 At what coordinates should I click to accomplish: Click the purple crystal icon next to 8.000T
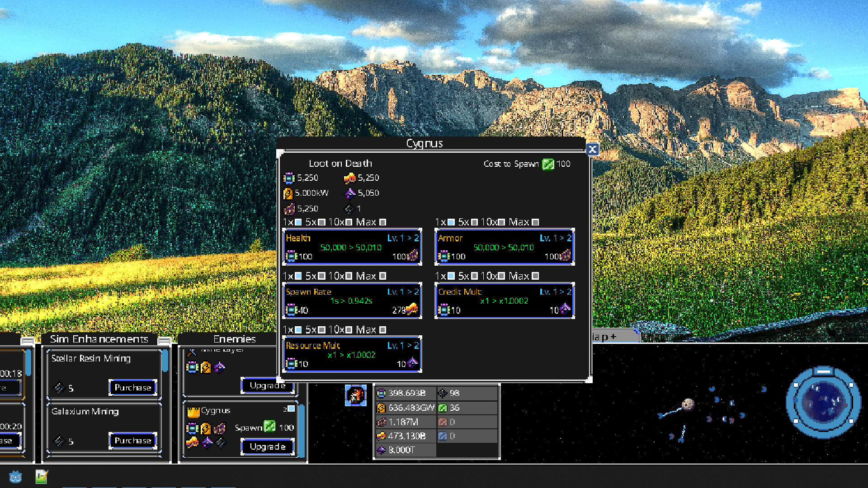(382, 450)
